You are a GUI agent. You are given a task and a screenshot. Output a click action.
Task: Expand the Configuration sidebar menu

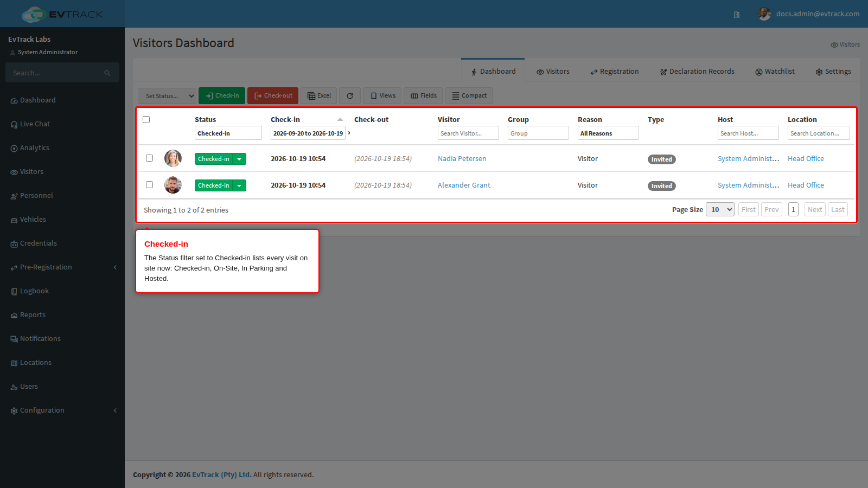[x=62, y=410]
